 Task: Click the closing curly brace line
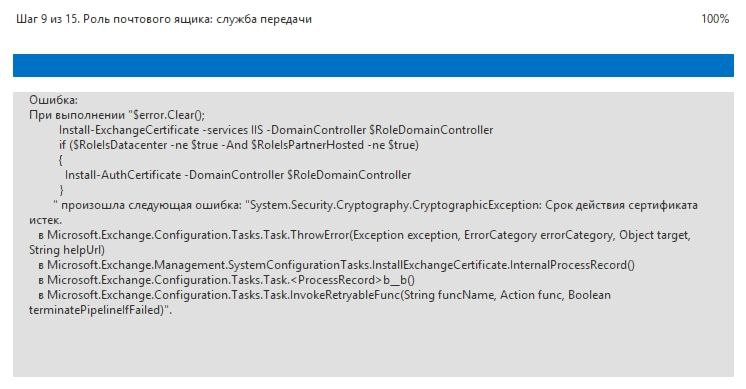coord(61,190)
